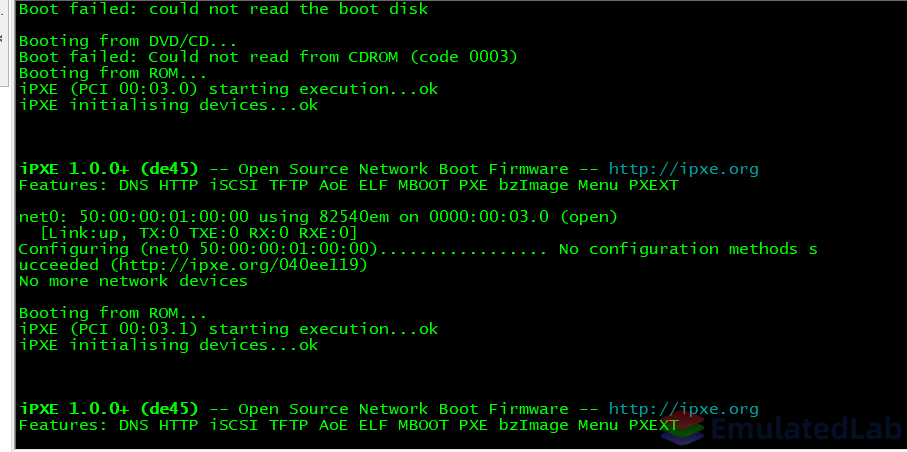Click the gray panel strip left of the console

[6, 226]
